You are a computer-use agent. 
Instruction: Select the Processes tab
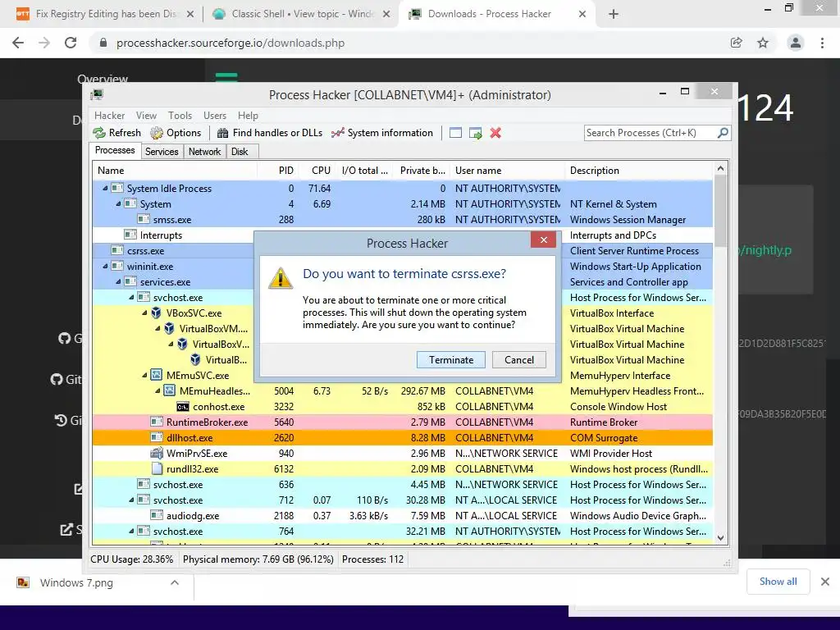pos(115,151)
